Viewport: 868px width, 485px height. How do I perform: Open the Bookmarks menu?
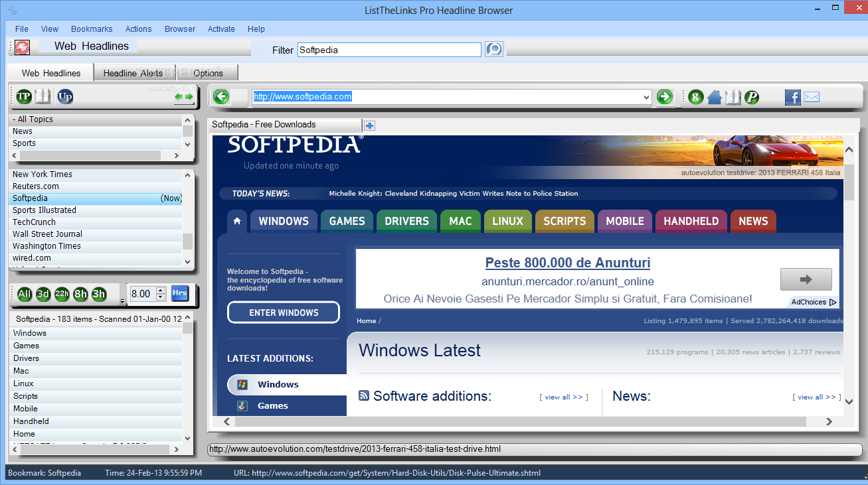click(x=92, y=29)
